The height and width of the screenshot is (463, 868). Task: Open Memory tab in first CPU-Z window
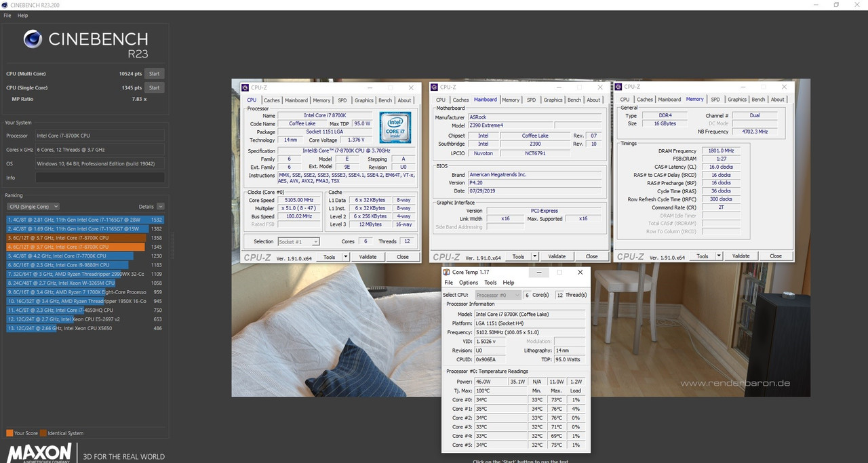point(321,100)
